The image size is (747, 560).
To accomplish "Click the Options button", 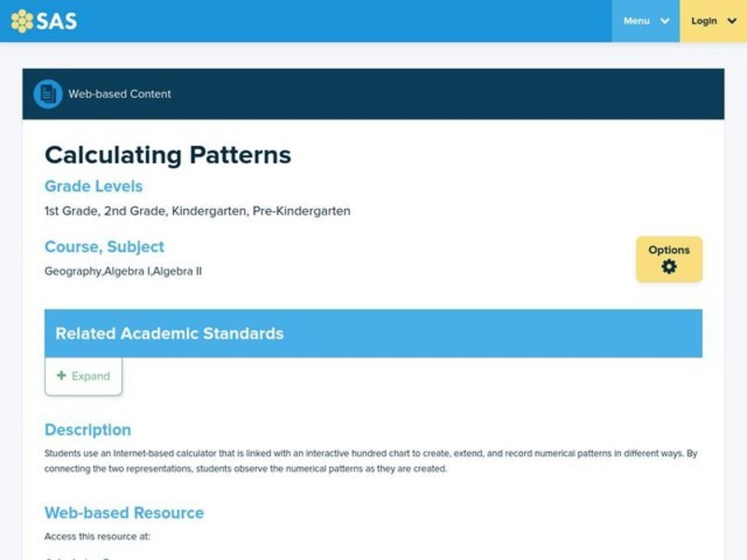I will pos(669,259).
